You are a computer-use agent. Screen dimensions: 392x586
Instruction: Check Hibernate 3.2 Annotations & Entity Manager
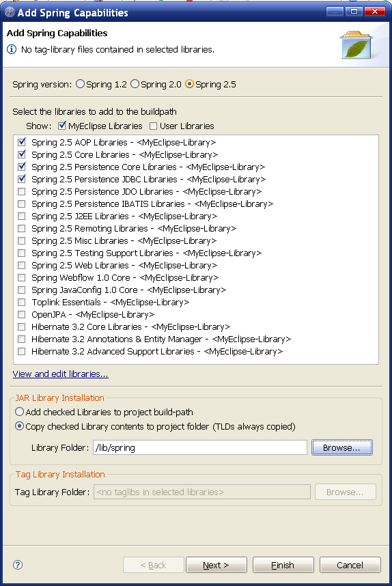pyautogui.click(x=22, y=339)
